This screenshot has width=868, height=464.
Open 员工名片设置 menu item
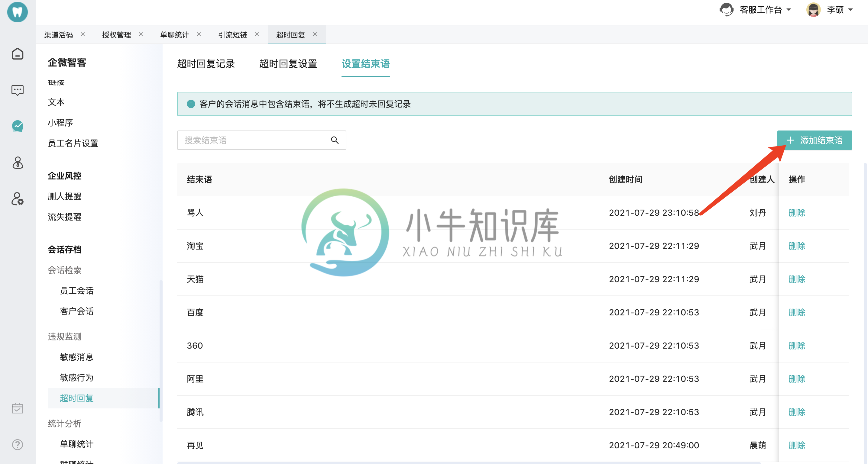coord(73,143)
